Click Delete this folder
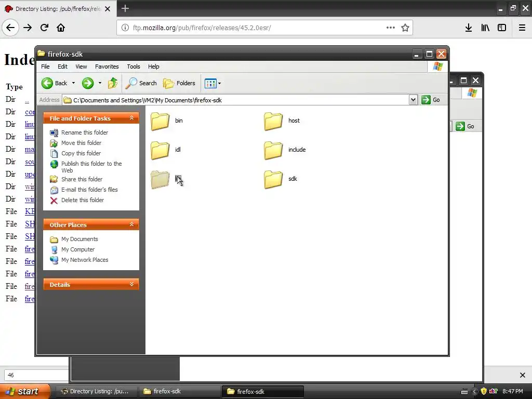The height and width of the screenshot is (399, 532). (77, 200)
